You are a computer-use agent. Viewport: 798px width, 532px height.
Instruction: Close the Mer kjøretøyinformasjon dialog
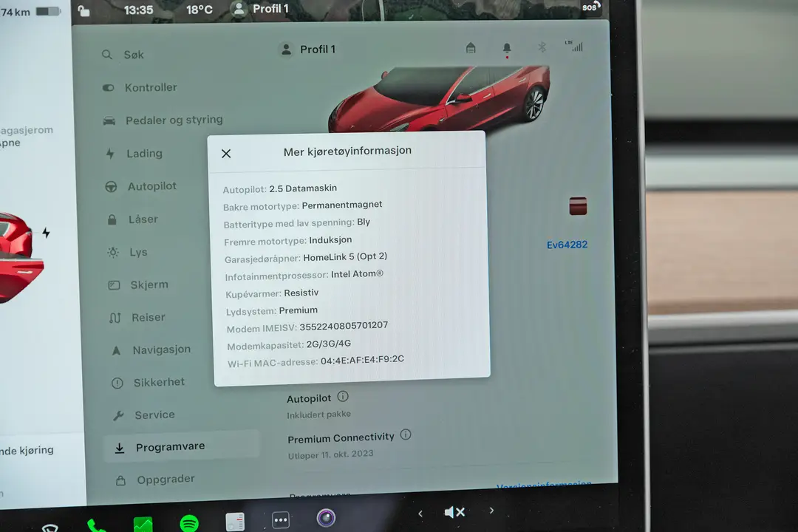click(x=226, y=153)
